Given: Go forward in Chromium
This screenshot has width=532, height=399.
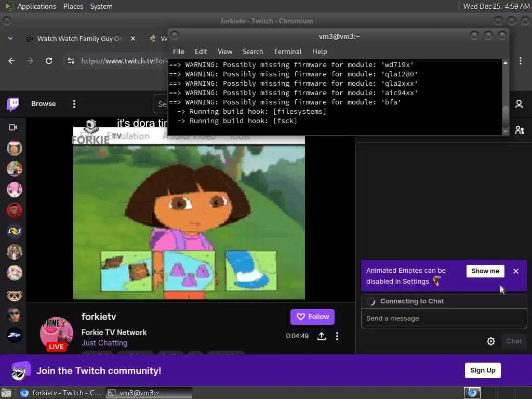Looking at the screenshot, I should coord(30,61).
